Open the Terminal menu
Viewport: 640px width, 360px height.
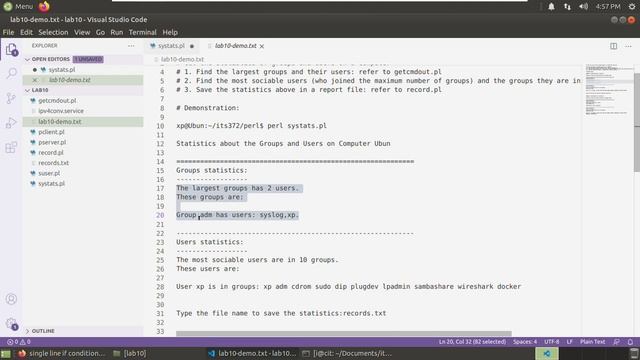tap(142, 32)
